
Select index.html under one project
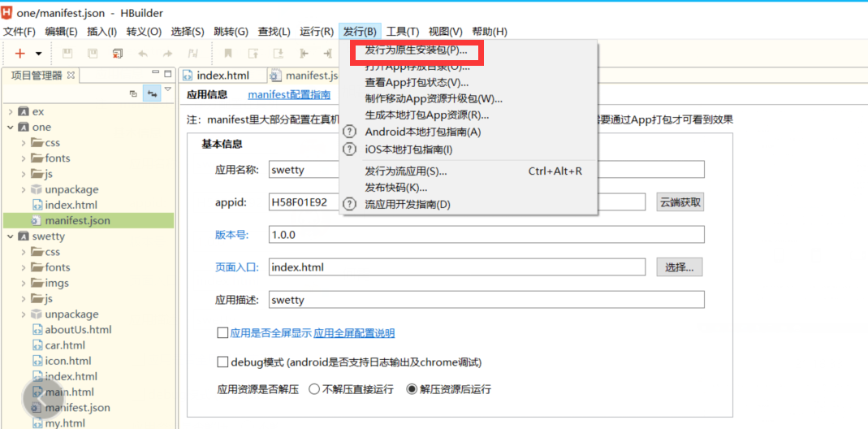click(x=71, y=205)
